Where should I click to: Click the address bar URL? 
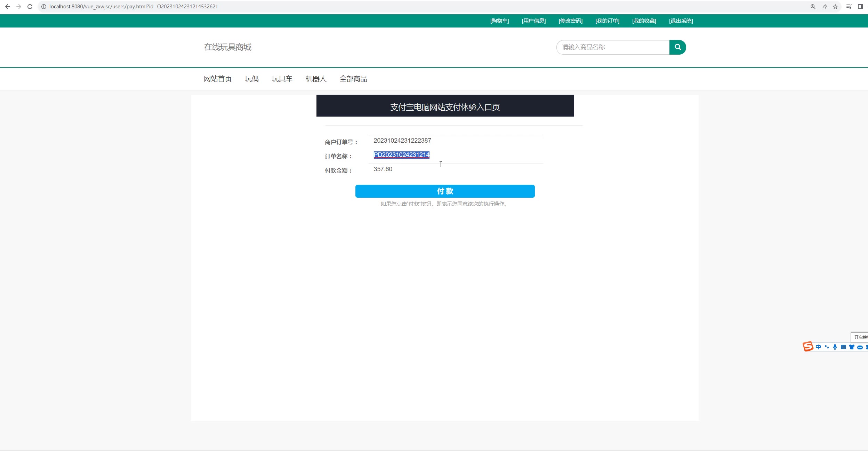point(134,7)
